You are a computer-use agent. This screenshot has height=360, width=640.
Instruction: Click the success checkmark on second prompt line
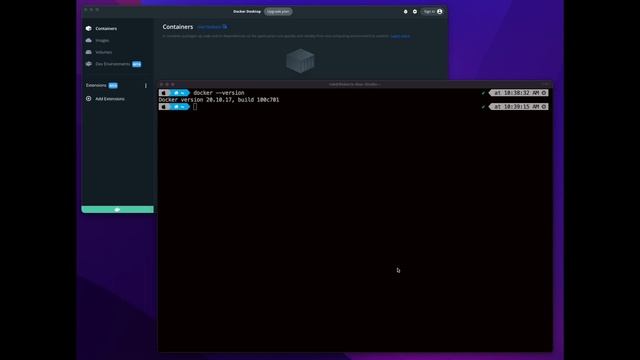point(483,107)
